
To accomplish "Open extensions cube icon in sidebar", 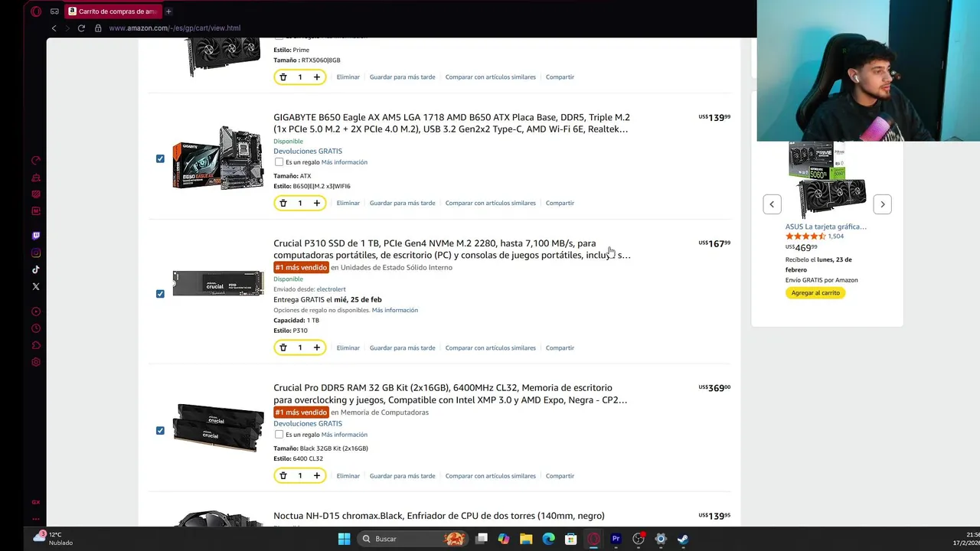I will coord(36,345).
